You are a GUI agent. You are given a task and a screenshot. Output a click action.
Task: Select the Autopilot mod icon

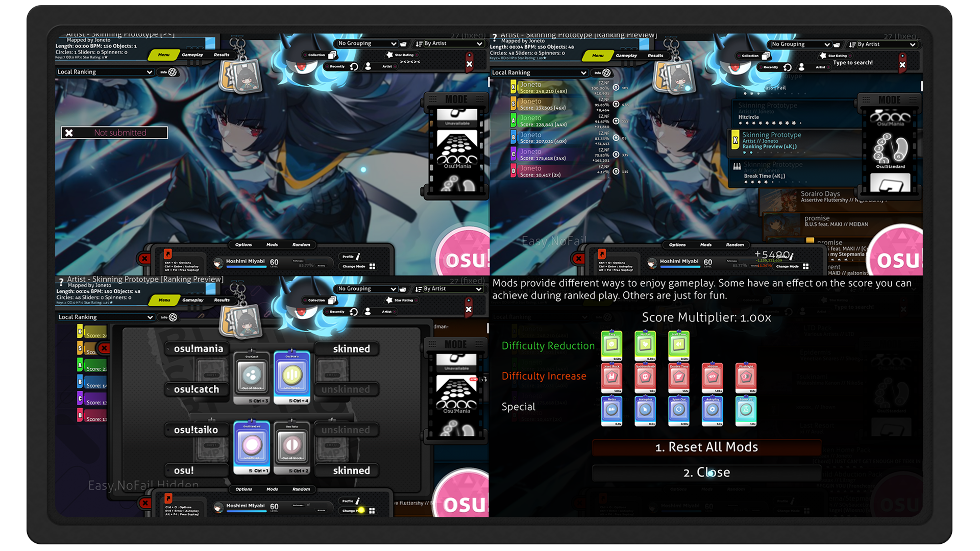(x=645, y=411)
